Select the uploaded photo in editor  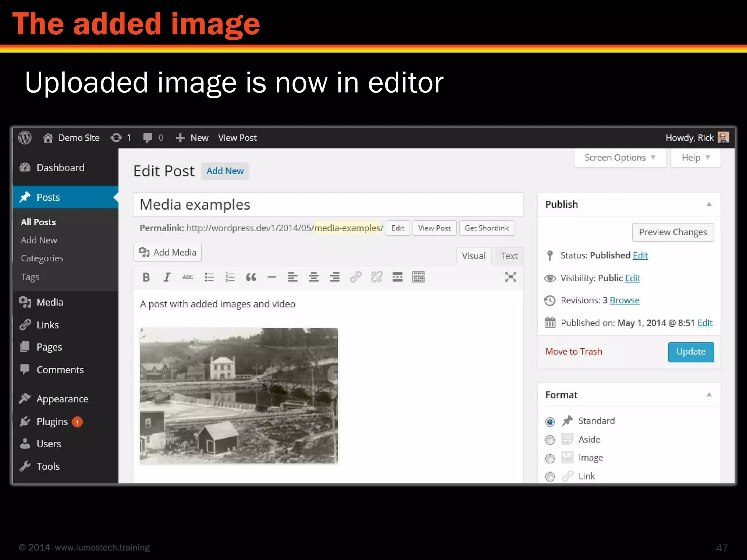pos(239,396)
